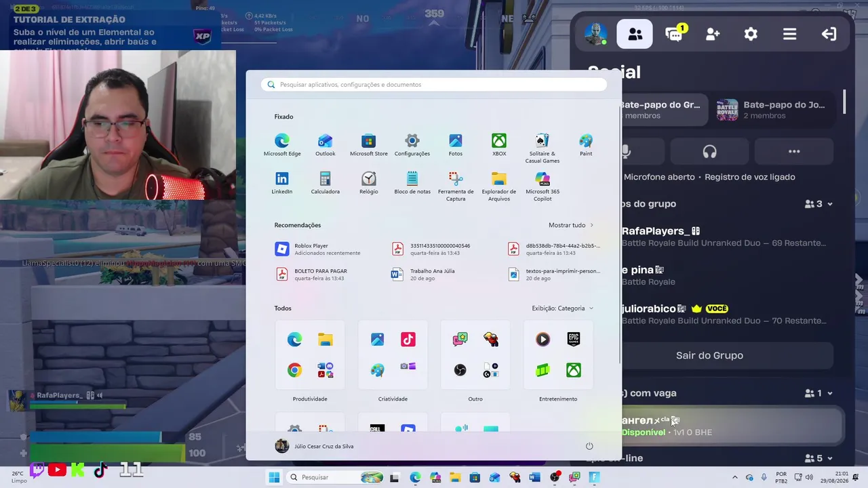Image resolution: width=868 pixels, height=488 pixels.
Task: Select juliorabico party member row
Action: [727, 314]
